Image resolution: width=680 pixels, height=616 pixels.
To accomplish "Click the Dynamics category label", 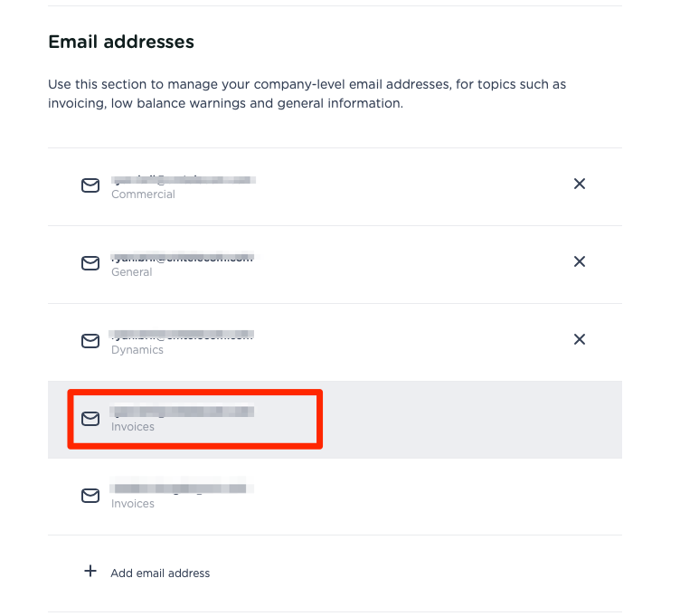I will [137, 350].
